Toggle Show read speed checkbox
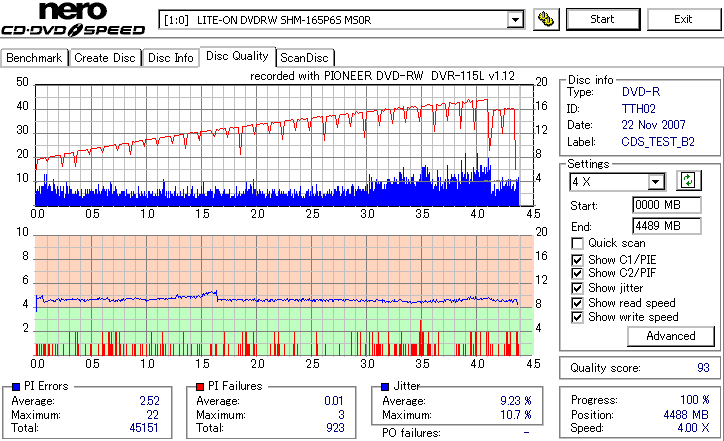 [x=577, y=303]
